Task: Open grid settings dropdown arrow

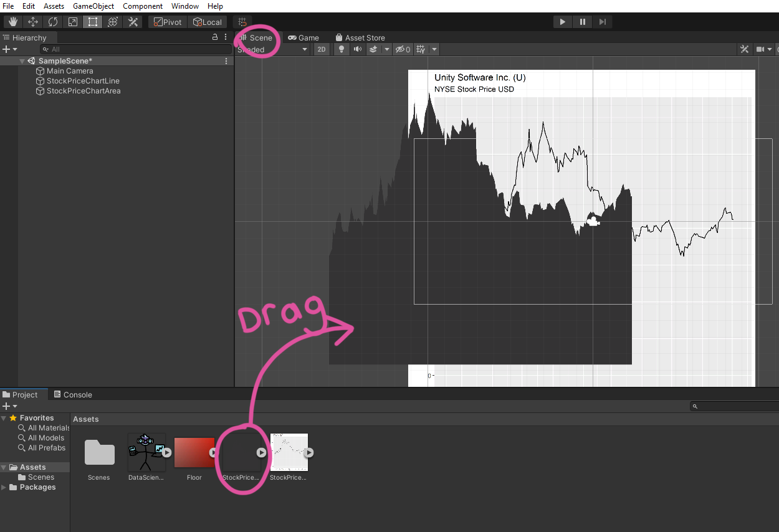Action: 434,49
